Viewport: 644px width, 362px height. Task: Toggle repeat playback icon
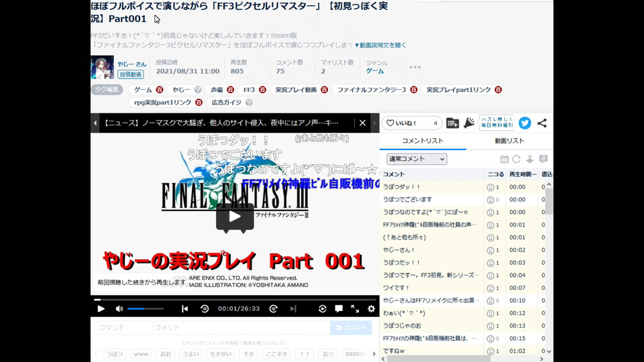coord(323,308)
